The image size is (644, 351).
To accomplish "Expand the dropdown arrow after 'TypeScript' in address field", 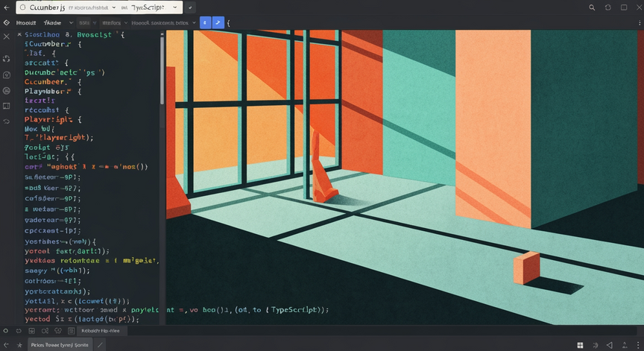I will (x=175, y=7).
